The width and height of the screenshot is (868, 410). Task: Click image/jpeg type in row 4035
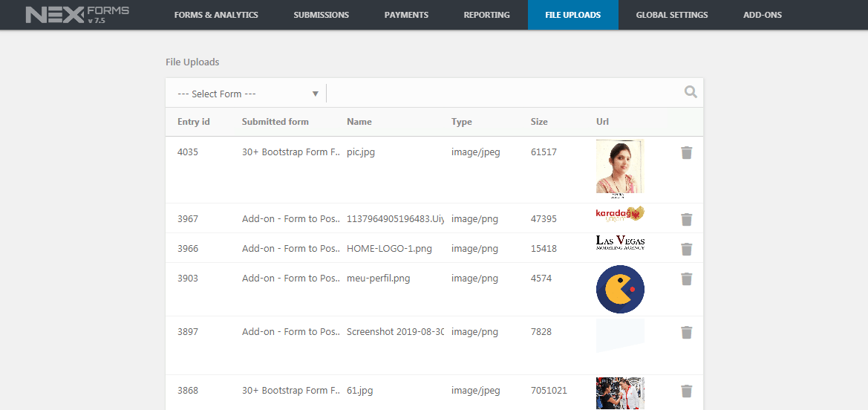point(475,152)
